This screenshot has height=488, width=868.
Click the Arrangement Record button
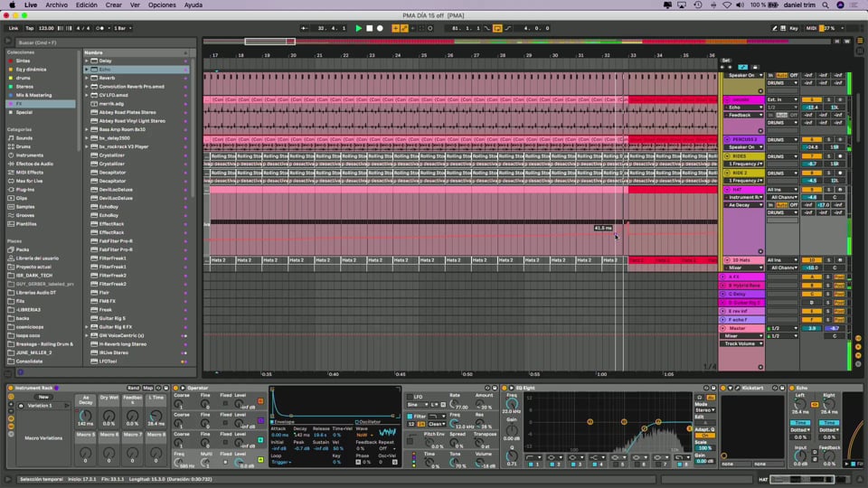[380, 28]
